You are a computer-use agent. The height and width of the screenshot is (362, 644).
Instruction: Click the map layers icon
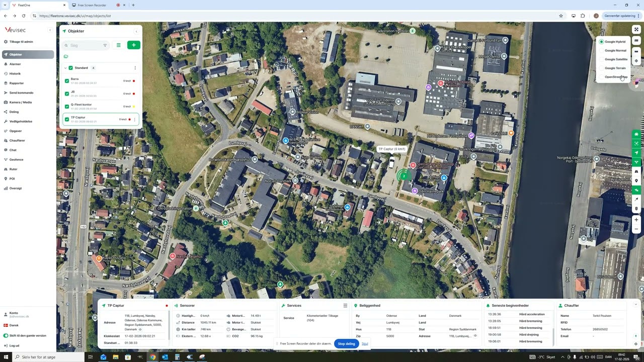coord(636,41)
